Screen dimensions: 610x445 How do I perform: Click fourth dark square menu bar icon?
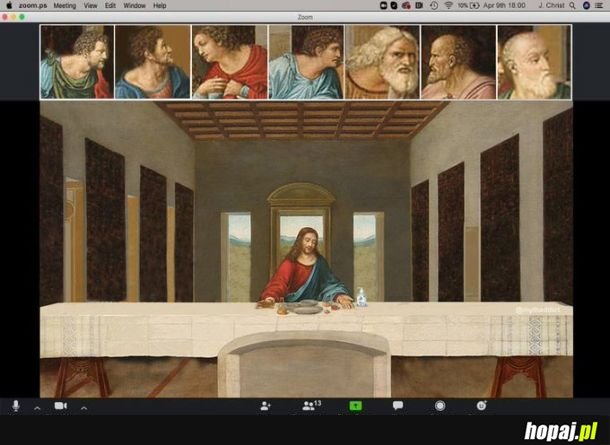pyautogui.click(x=419, y=5)
